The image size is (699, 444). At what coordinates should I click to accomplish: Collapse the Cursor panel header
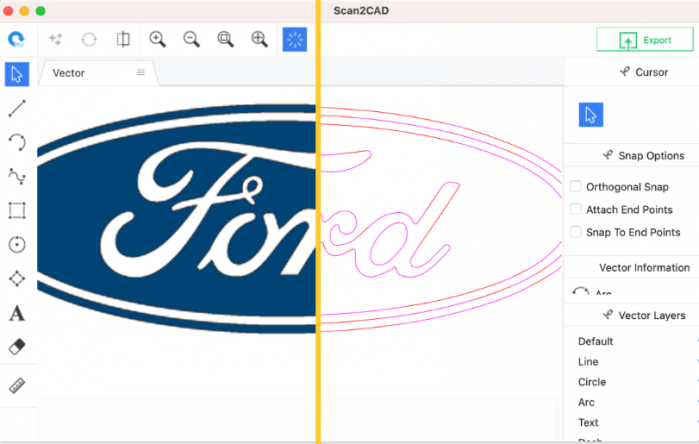644,72
